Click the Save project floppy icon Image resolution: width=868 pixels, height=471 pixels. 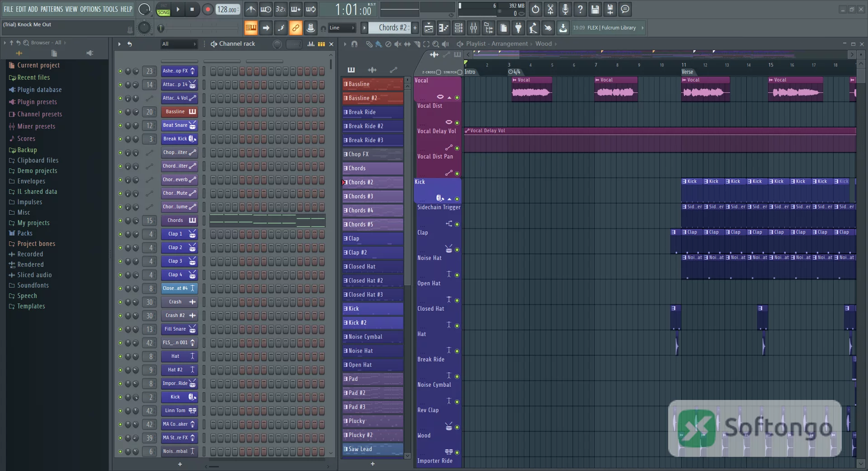click(x=595, y=9)
